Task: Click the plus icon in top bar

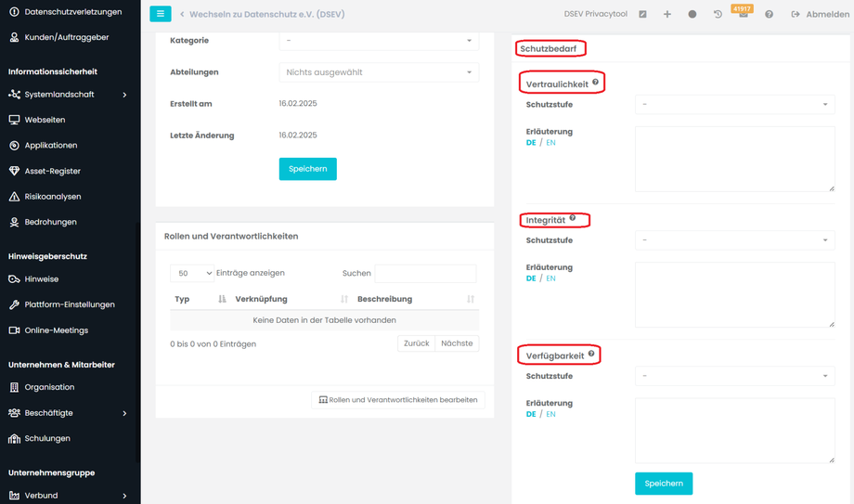Action: tap(667, 15)
